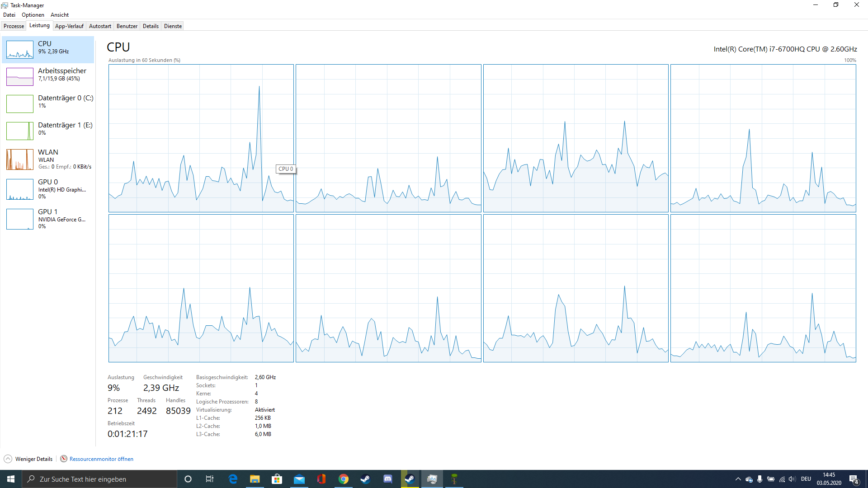This screenshot has width=868, height=488.
Task: Open the Datei menu
Action: pos(9,15)
